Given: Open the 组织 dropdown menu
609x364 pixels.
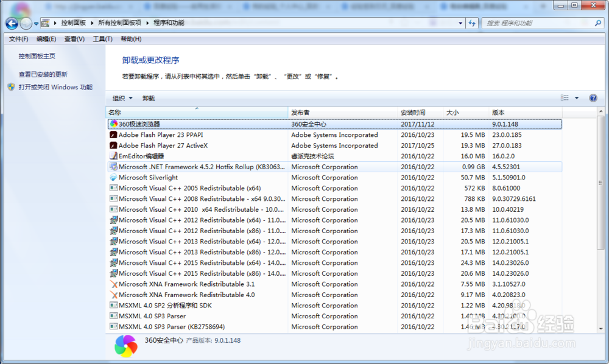Looking at the screenshot, I should pyautogui.click(x=122, y=98).
